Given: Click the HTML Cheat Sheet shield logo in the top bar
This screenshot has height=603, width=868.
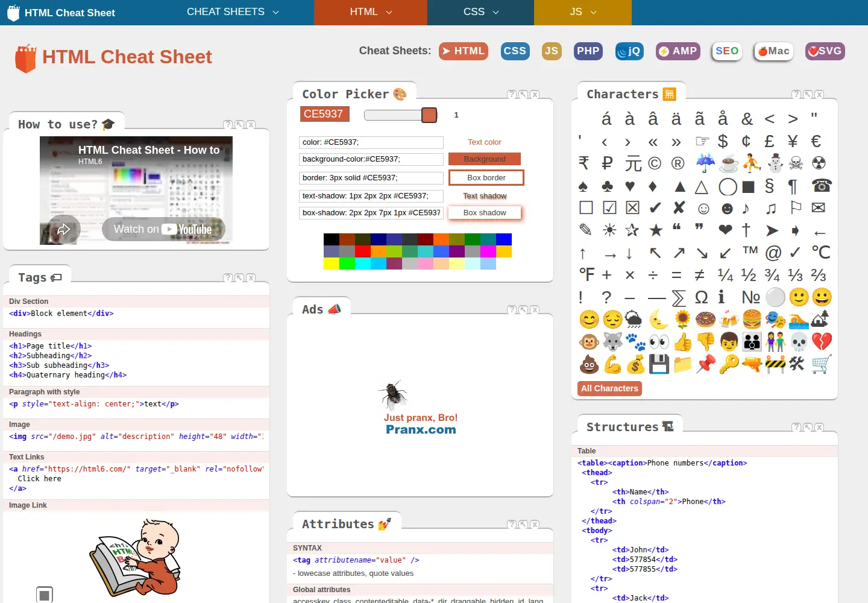Looking at the screenshot, I should (x=13, y=13).
